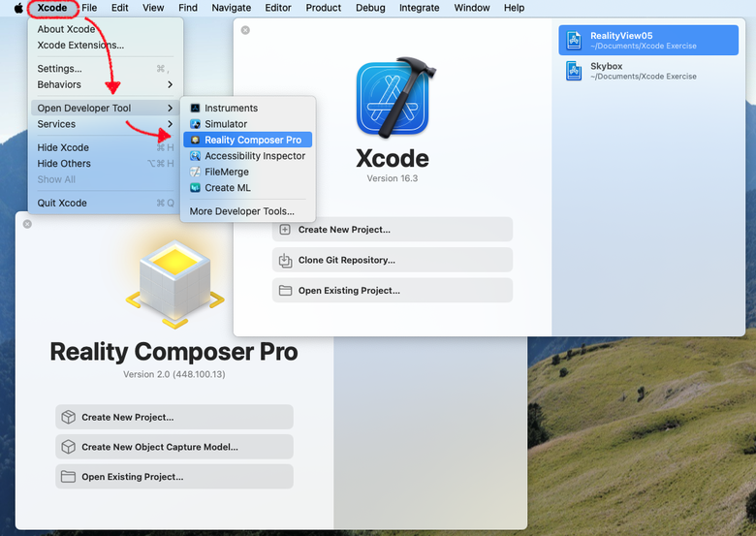Select Open Developer Tool menu entry
Viewport: 756px width, 536px height.
click(x=106, y=108)
